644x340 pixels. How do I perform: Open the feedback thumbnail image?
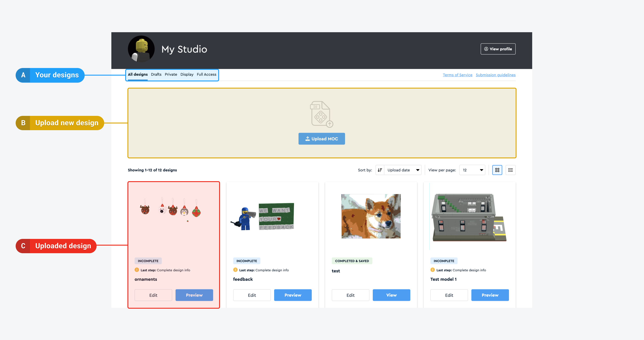point(263,217)
